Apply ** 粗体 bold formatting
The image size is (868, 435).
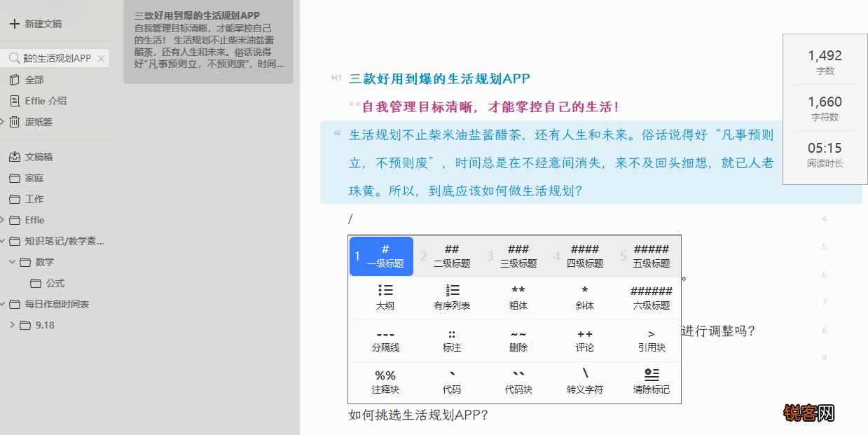[x=518, y=298]
